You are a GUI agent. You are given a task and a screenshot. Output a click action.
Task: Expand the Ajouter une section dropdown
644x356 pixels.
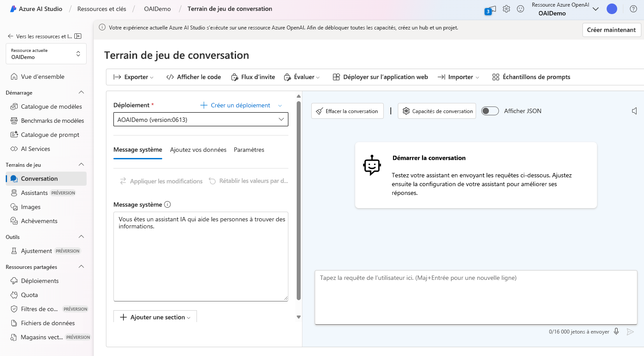(155, 317)
